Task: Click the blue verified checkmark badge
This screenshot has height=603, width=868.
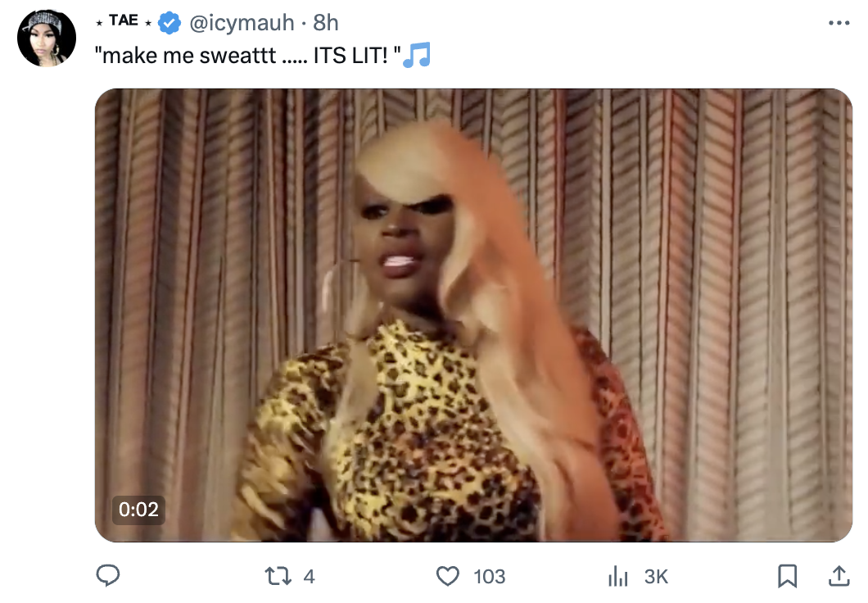Action: click(x=170, y=23)
